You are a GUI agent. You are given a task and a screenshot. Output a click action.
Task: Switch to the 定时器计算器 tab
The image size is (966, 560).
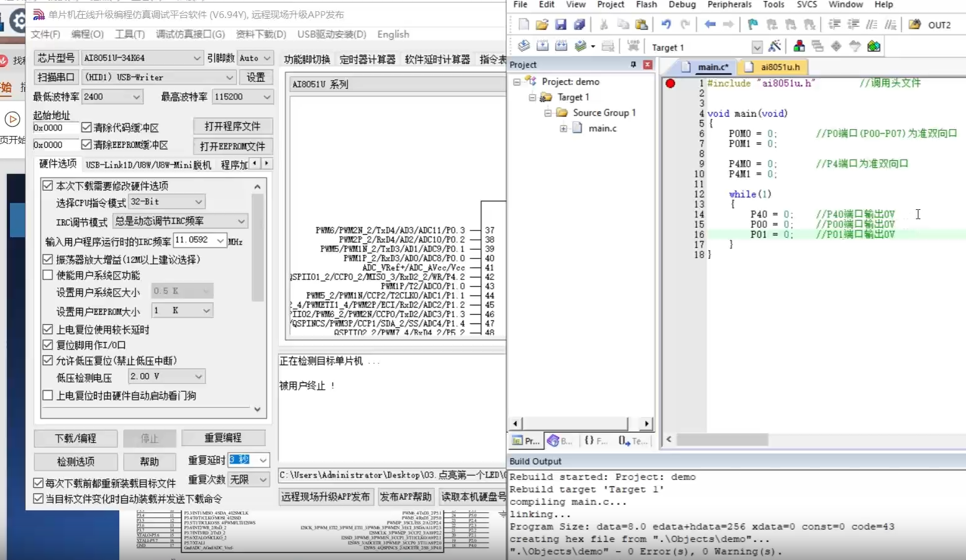pyautogui.click(x=368, y=60)
